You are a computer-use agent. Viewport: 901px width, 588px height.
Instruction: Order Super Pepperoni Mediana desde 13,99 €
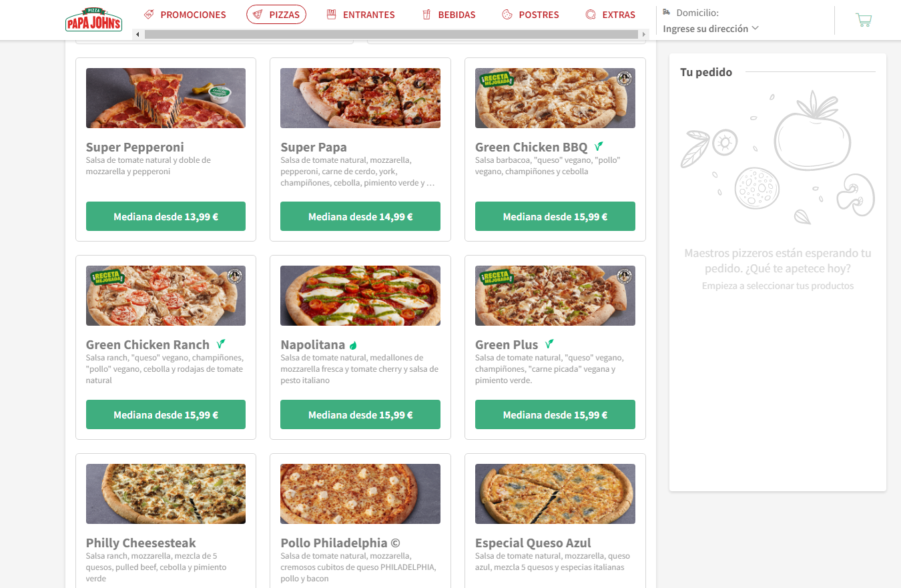pos(166,216)
